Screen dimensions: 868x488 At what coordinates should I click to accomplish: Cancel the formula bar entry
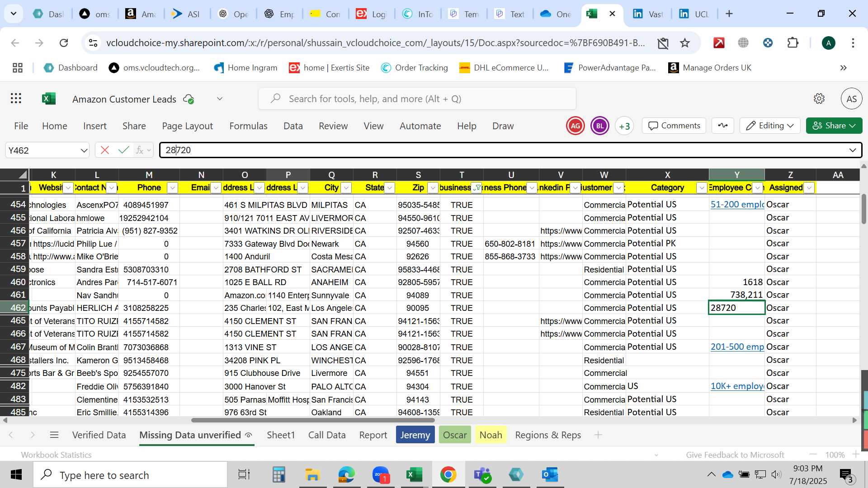point(105,150)
